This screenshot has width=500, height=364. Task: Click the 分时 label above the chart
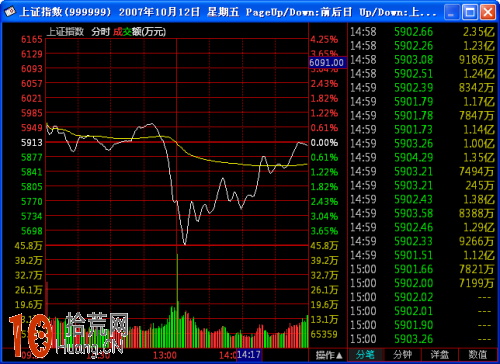(101, 32)
